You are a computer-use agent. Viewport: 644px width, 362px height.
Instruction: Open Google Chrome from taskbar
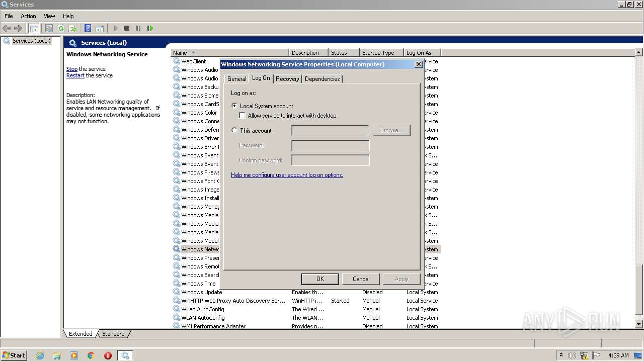[x=91, y=355]
